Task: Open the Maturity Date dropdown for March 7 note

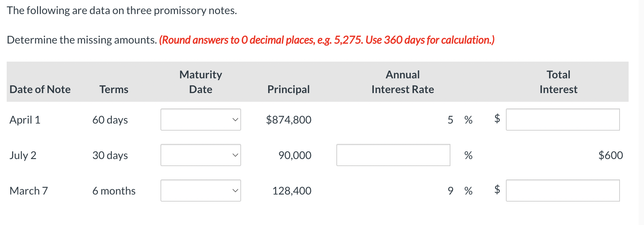Action: tap(201, 191)
